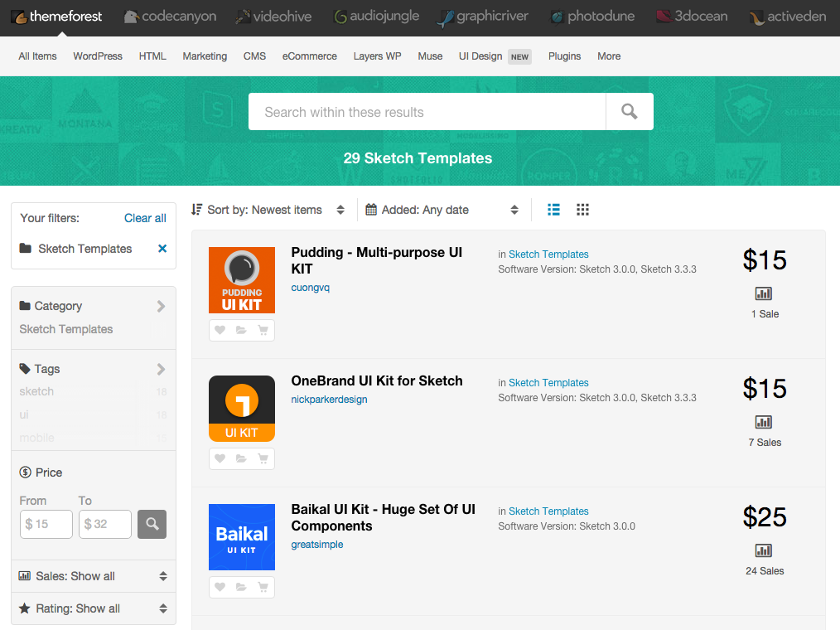Click sales chart icon for Baikal
This screenshot has height=630, width=840.
(x=764, y=550)
